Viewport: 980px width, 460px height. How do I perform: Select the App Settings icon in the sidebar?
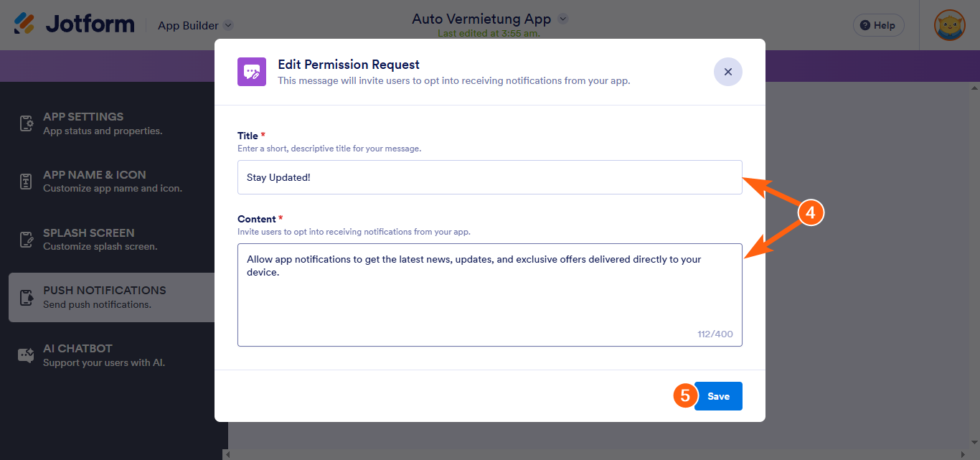click(26, 123)
